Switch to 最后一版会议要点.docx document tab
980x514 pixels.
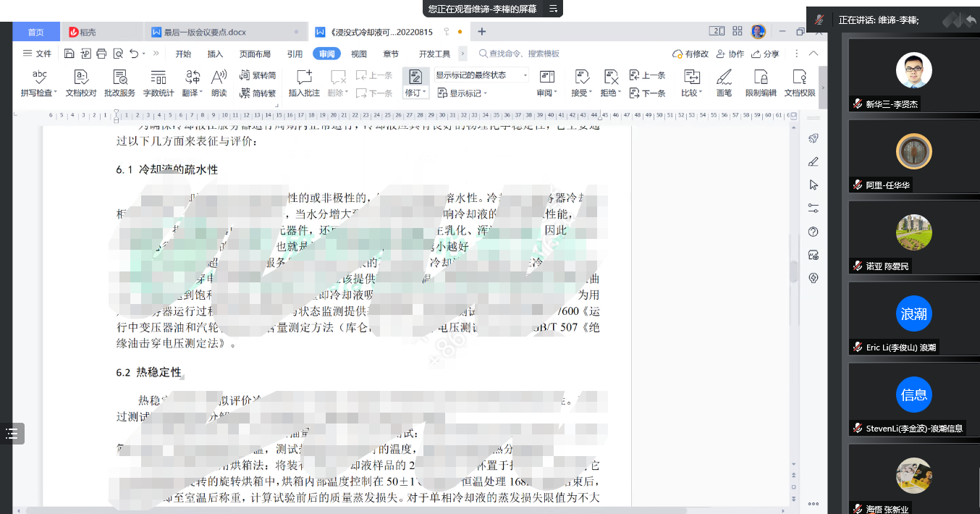click(226, 32)
